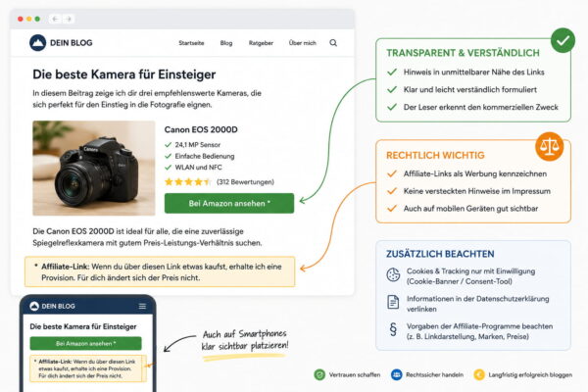Click Der Leser erkennt den kommerziellen Zweck
The height and width of the screenshot is (392, 588).
(481, 107)
